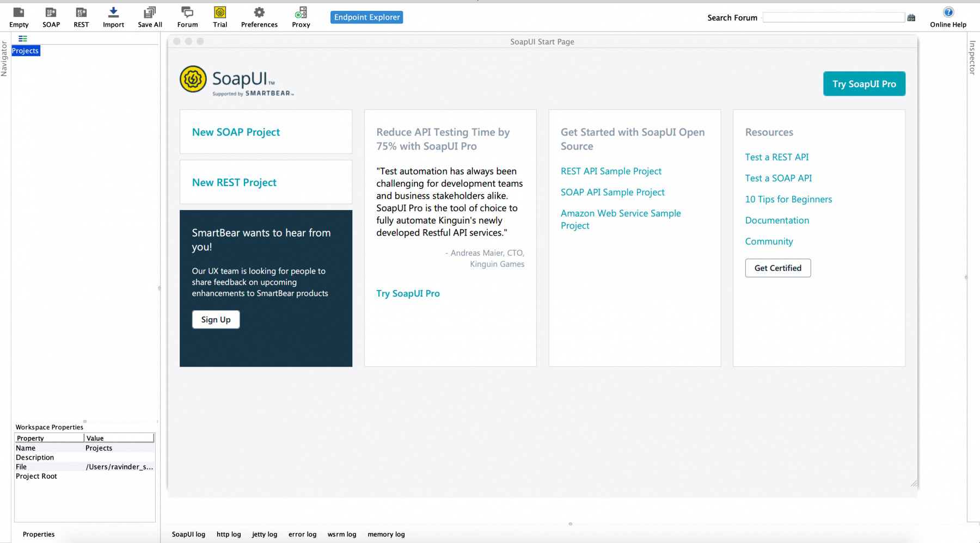Open the SoapUI log tab

(188, 534)
